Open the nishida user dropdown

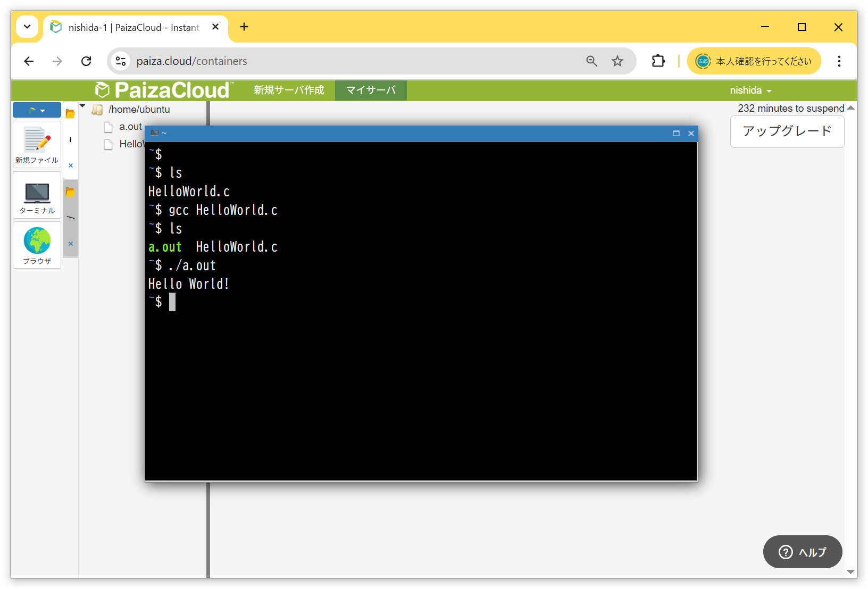[x=750, y=90]
